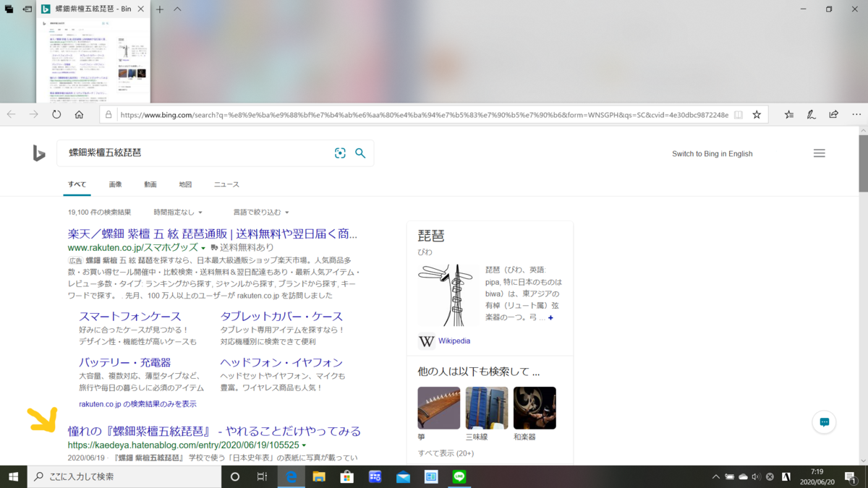Expand arrow next to kaedeya.hatenablog URL

(x=304, y=445)
